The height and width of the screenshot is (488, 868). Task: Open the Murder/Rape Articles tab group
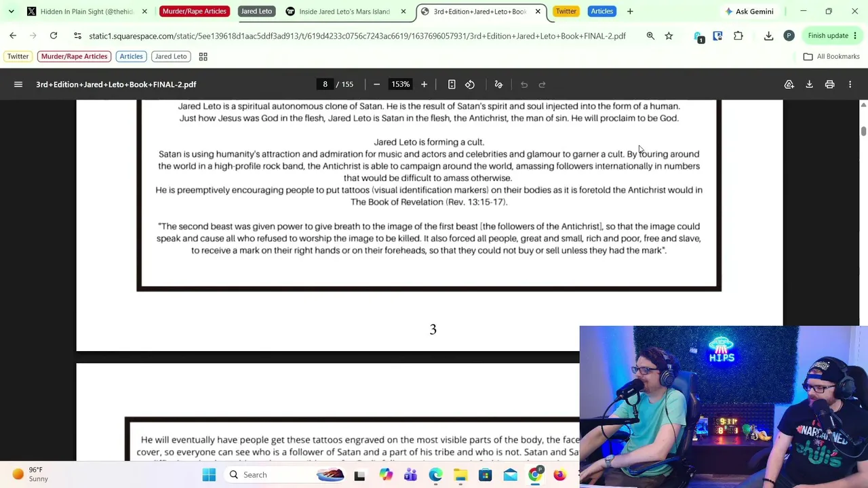[x=194, y=12]
